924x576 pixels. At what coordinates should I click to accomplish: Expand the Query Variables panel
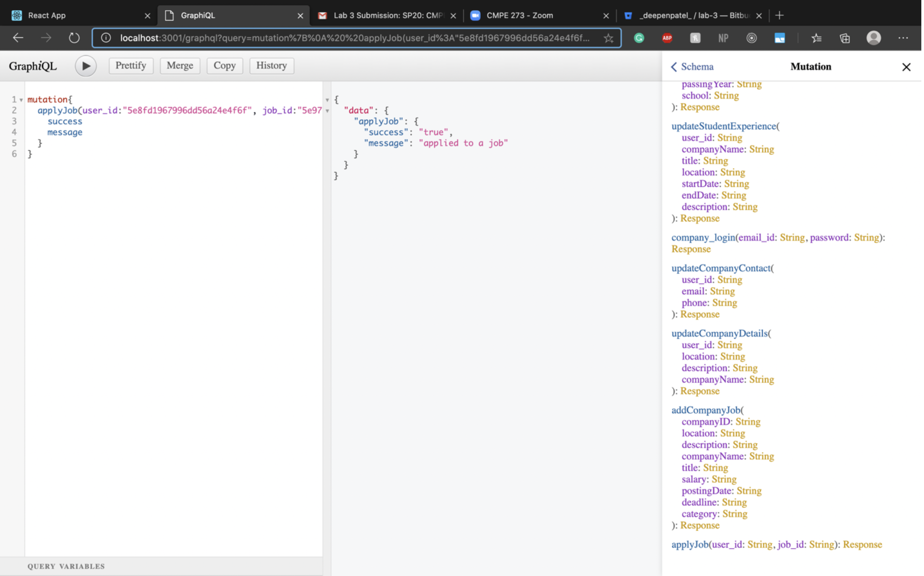tap(66, 566)
